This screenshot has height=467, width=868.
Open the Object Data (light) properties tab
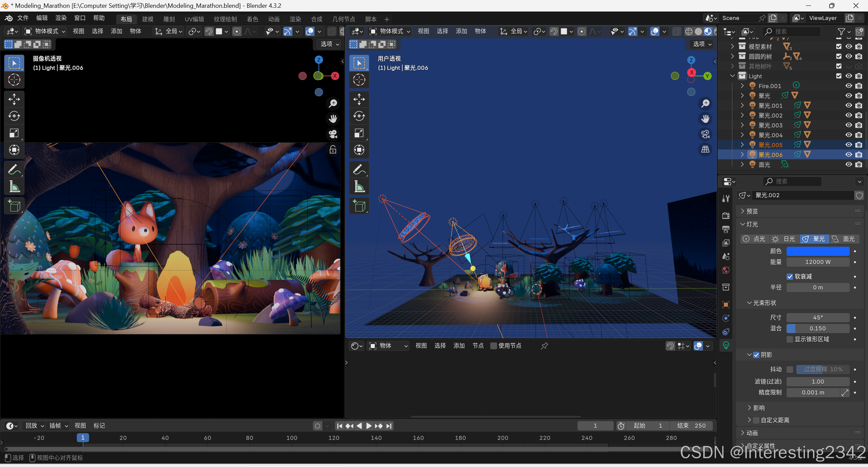[726, 345]
